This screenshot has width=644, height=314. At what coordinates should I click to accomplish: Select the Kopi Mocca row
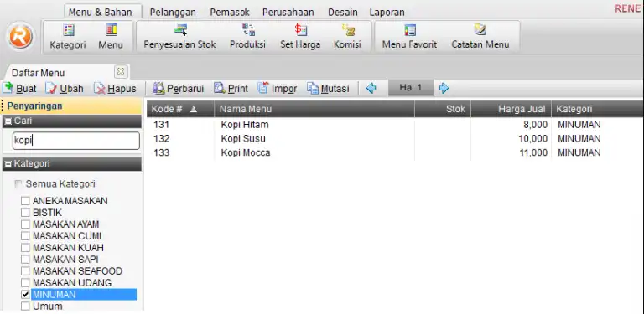pos(395,152)
